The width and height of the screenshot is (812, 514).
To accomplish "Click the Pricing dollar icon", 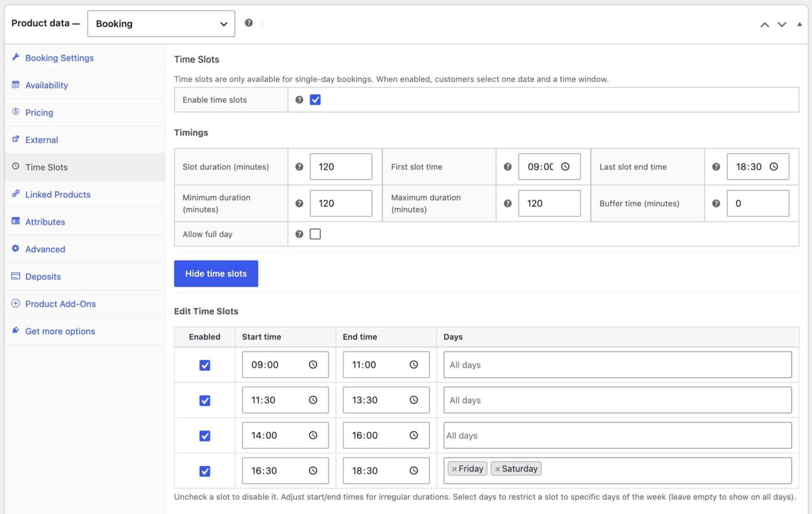I will point(16,112).
